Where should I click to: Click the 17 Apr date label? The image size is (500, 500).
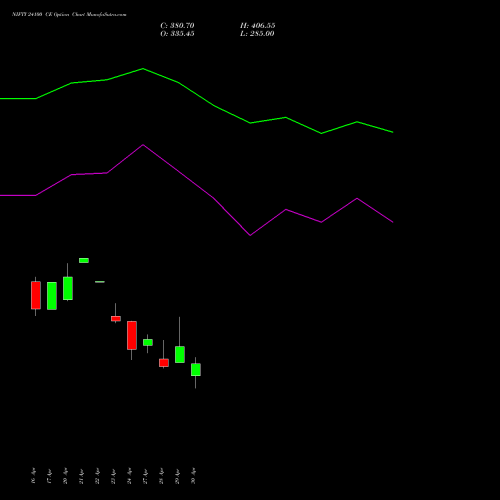point(49,476)
